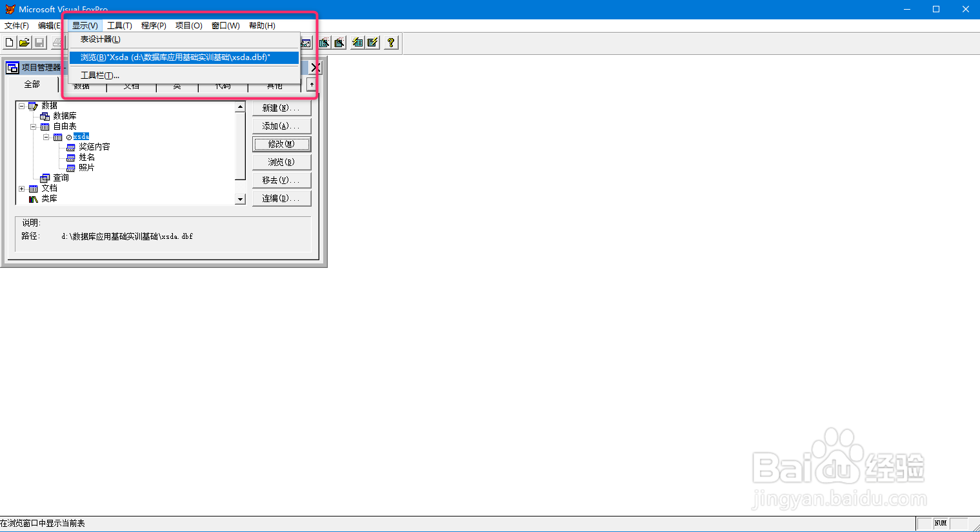The image size is (980, 532).
Task: Open the 项目(O) menu
Action: click(x=189, y=26)
